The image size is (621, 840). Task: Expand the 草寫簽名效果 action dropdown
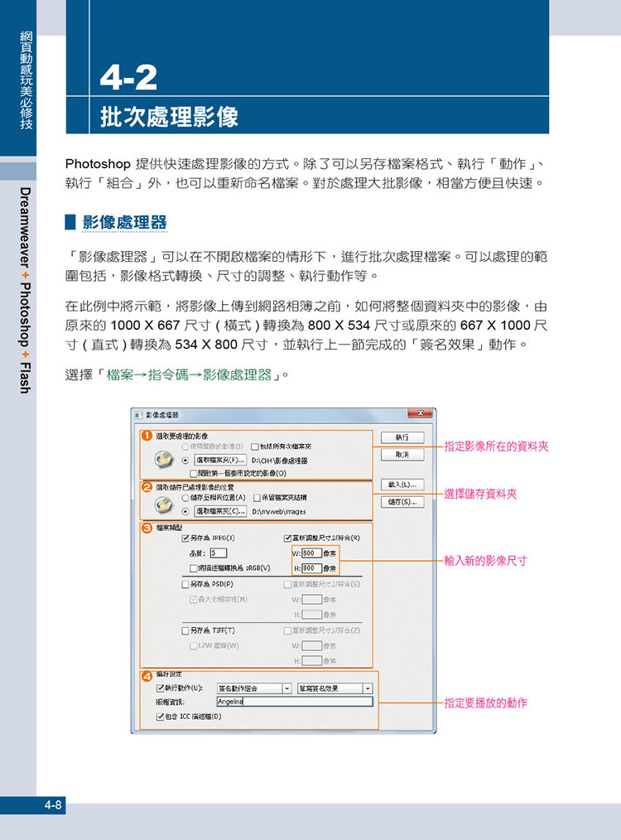pos(367,688)
